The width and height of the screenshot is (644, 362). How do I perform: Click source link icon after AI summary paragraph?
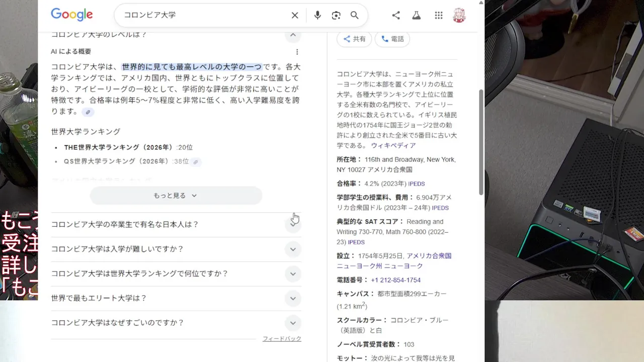click(x=88, y=112)
